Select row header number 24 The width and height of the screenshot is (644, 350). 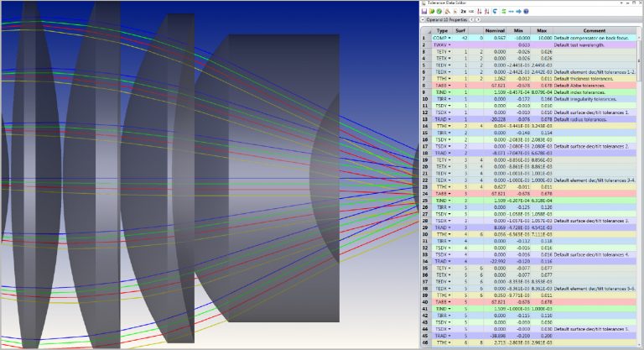tap(426, 194)
